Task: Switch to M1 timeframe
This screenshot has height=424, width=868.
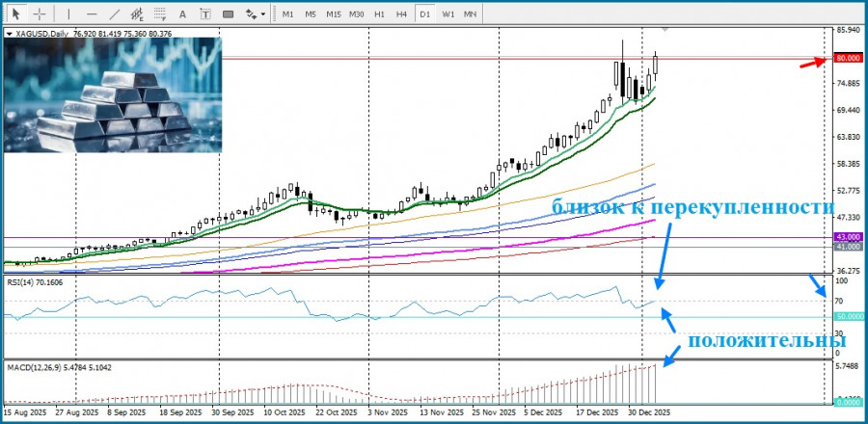Action: (288, 14)
